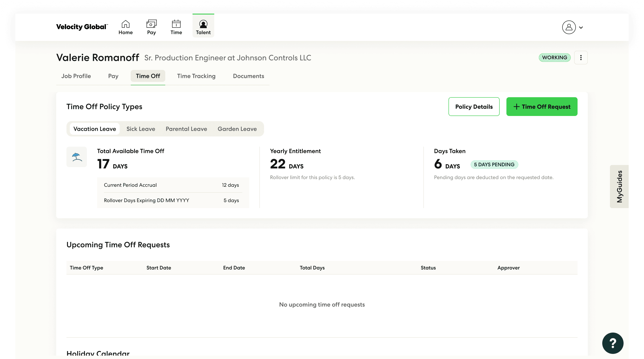Switch to Garden Leave policy type

point(237,129)
